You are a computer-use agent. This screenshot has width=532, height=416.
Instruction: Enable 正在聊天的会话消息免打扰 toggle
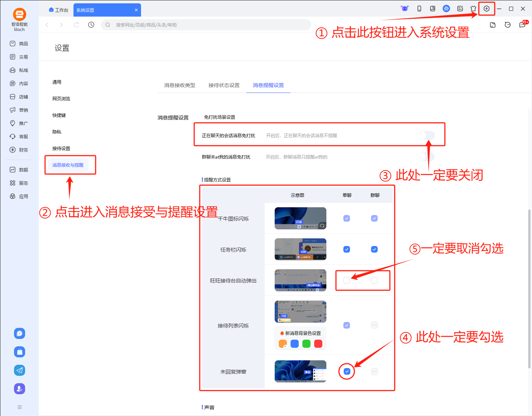425,135
